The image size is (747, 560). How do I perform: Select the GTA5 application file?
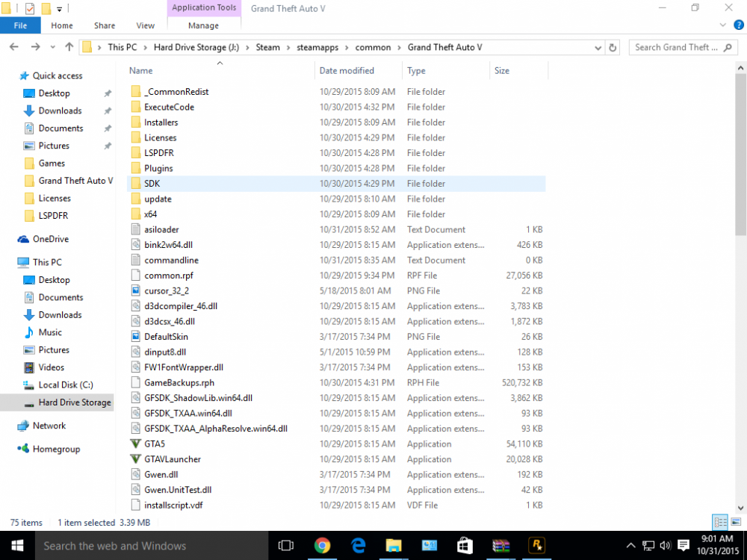coord(155,444)
